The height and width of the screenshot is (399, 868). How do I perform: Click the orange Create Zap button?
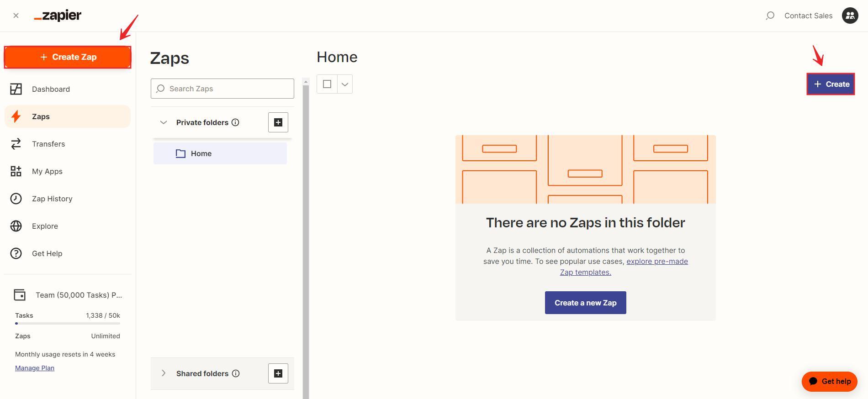coord(68,57)
